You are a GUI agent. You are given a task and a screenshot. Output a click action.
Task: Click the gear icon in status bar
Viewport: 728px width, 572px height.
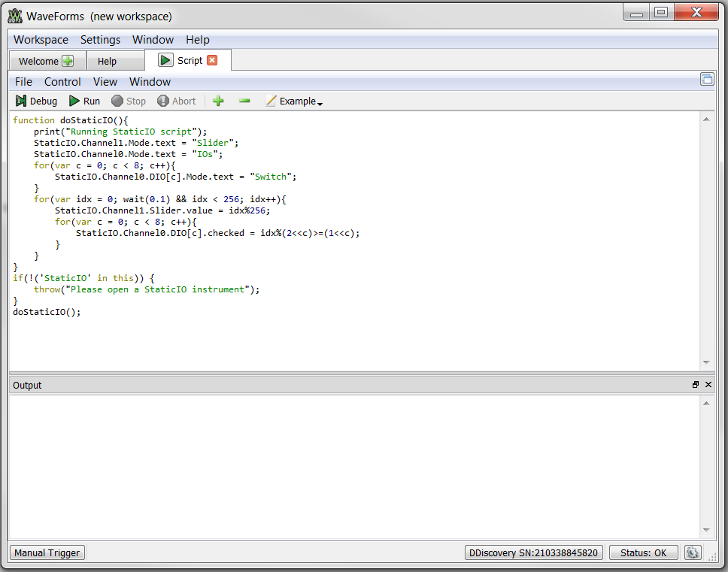tap(692, 553)
